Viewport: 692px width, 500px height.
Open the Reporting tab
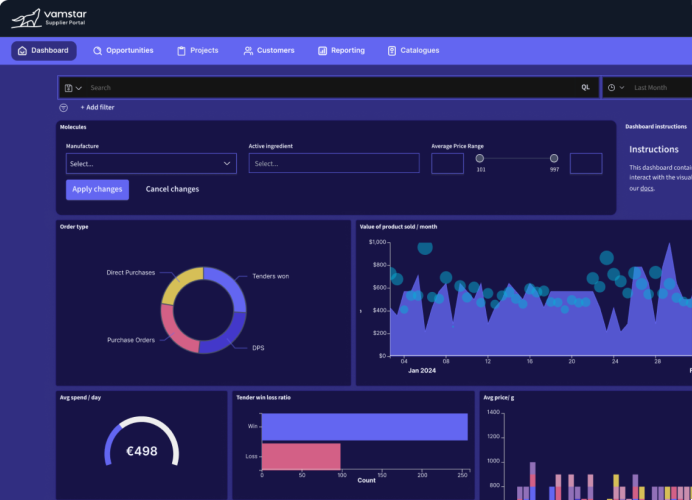341,51
